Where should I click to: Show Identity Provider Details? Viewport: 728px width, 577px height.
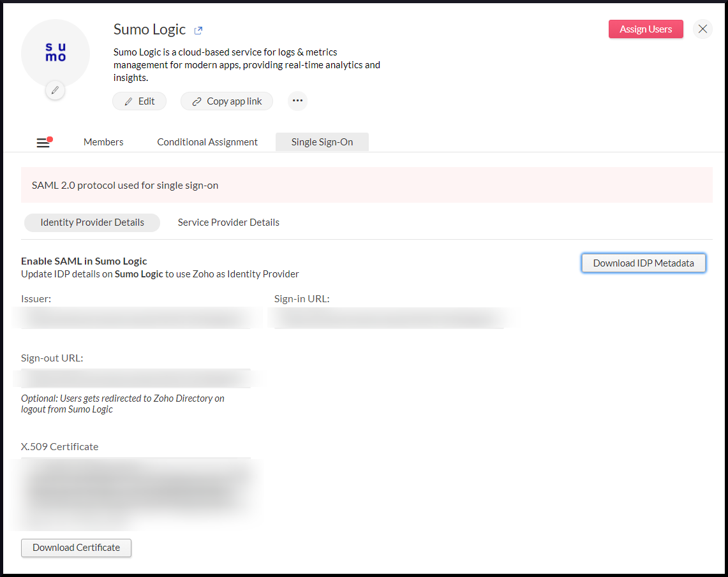click(93, 223)
